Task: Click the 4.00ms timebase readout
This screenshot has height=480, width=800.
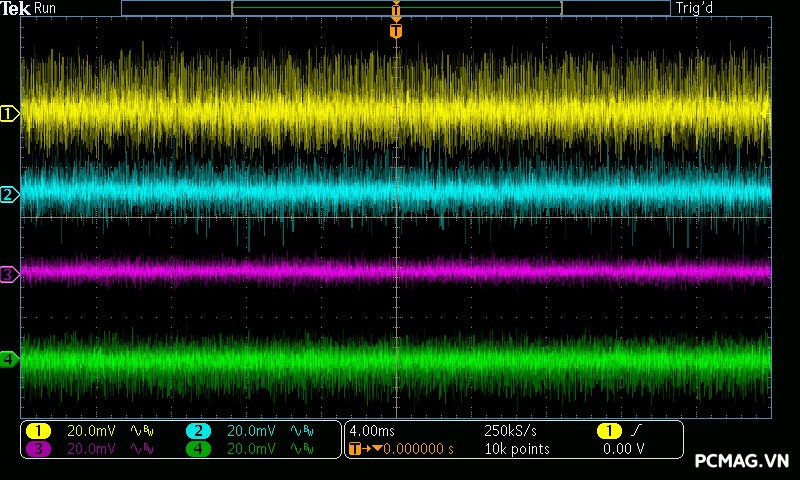Action: click(x=372, y=431)
